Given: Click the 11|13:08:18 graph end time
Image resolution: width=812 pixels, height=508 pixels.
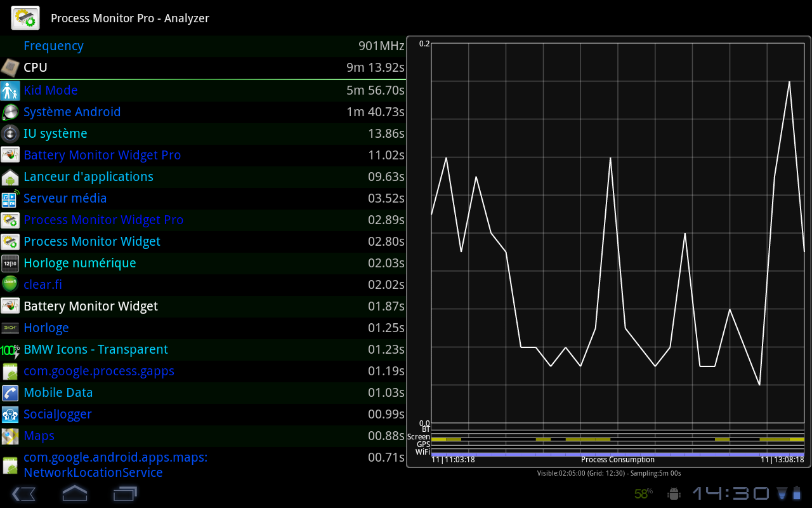Looking at the screenshot, I should tap(783, 460).
